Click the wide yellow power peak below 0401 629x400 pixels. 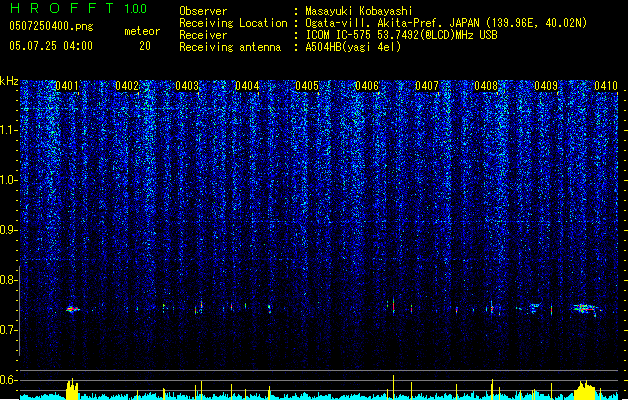[x=72, y=390]
